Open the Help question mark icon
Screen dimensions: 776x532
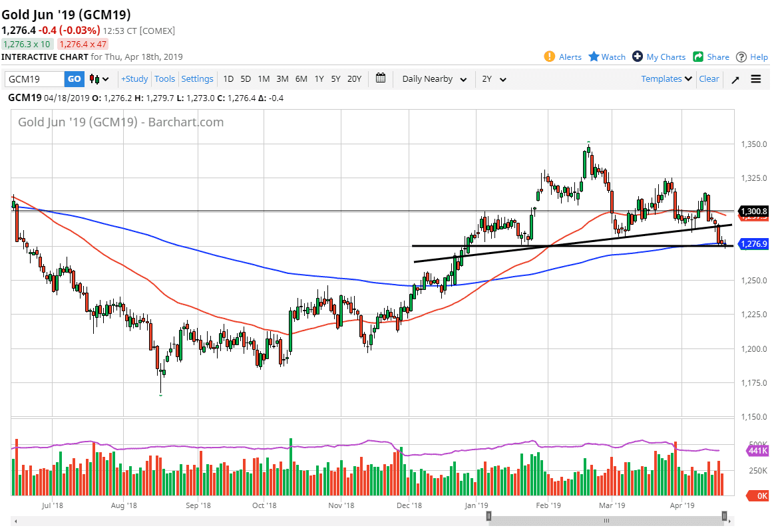741,57
